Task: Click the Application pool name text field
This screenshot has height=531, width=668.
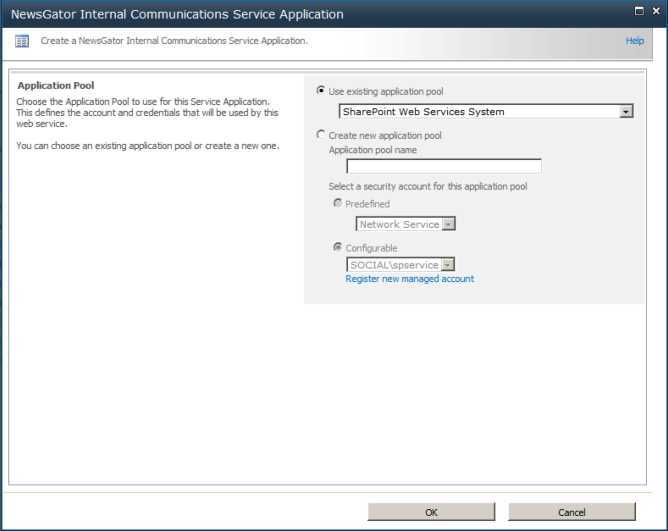Action: coord(443,166)
